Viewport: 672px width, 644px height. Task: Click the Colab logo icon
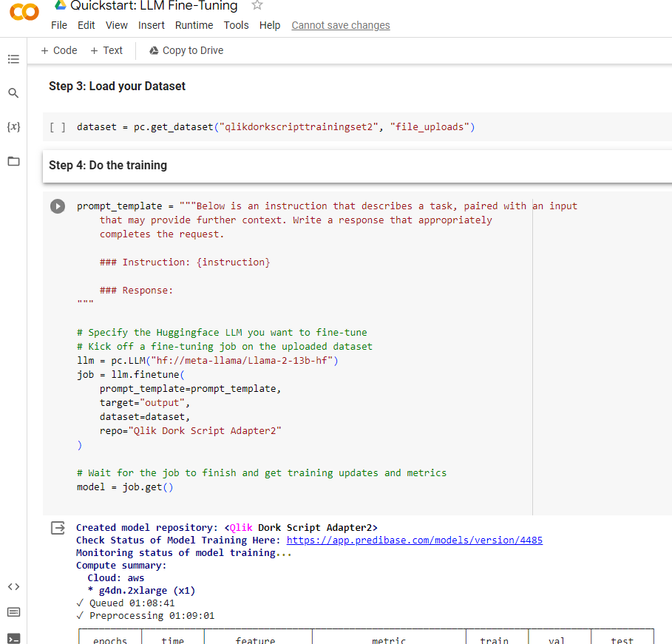coord(24,12)
